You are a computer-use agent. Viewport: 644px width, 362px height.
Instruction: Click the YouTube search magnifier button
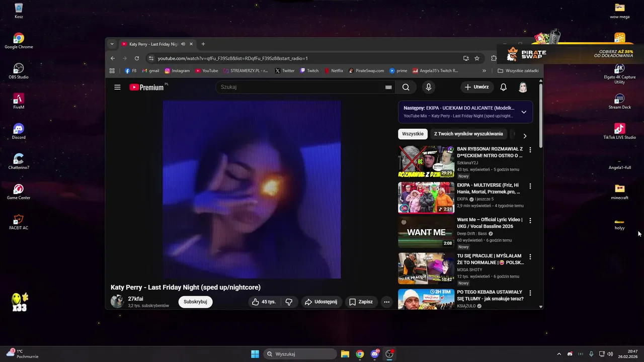point(406,87)
